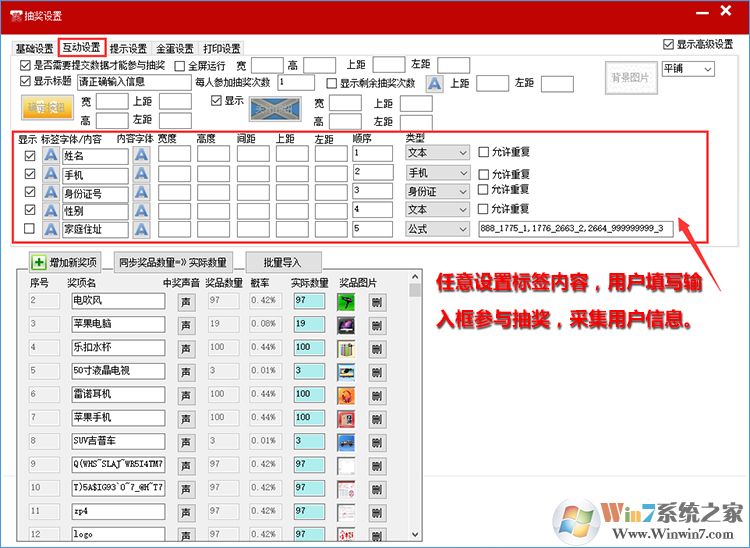Click prize image for 雷诺耳机
This screenshot has height=548, width=750.
[346, 395]
